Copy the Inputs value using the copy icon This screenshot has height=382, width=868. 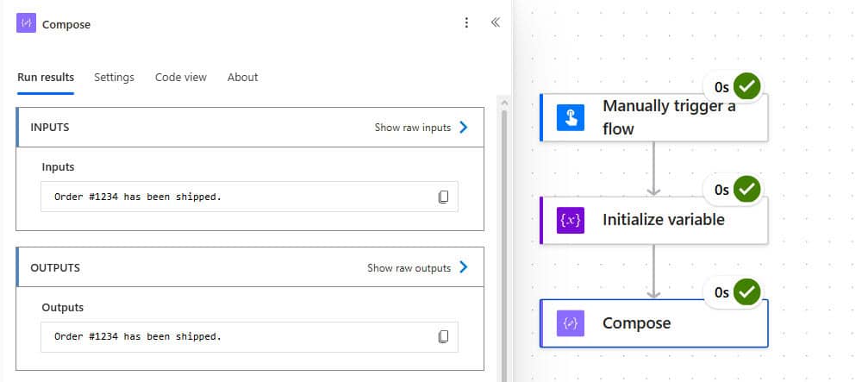(443, 197)
